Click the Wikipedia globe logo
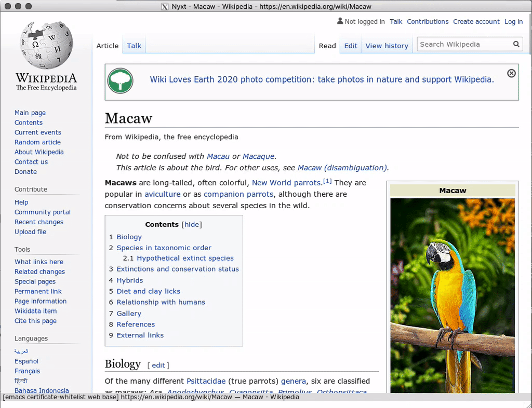Image resolution: width=532 pixels, height=408 pixels. 46,45
